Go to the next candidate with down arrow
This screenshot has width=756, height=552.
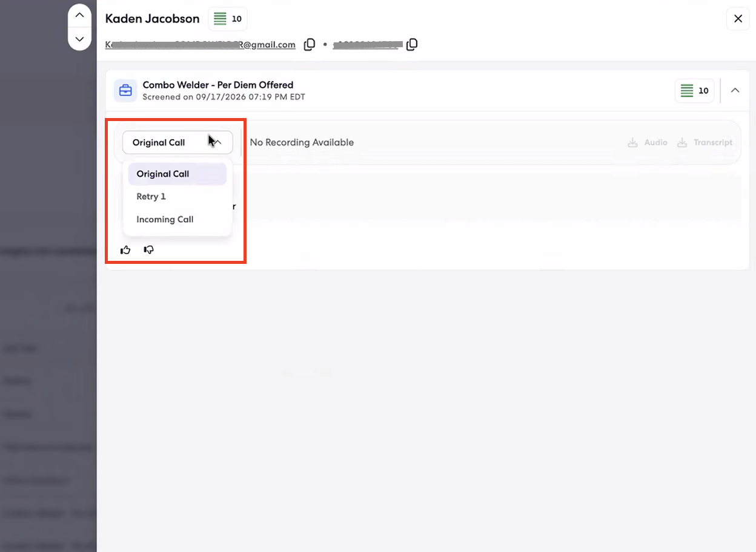79,39
